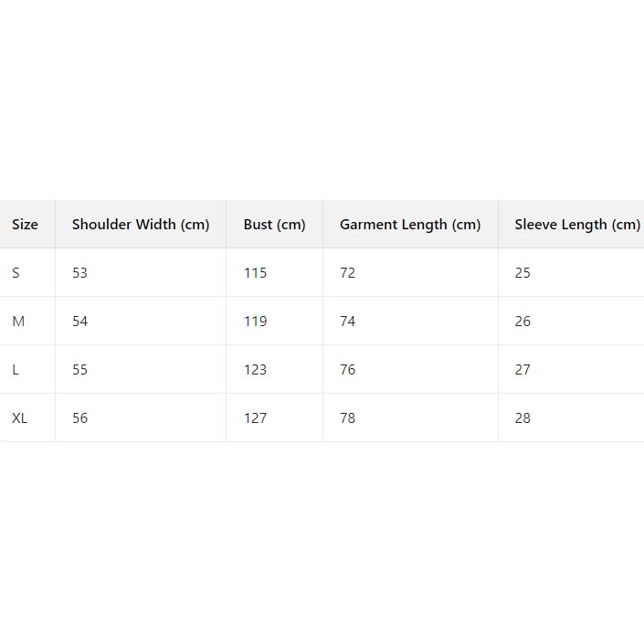Select the L size row label
This screenshot has height=644, width=644.
coord(16,370)
